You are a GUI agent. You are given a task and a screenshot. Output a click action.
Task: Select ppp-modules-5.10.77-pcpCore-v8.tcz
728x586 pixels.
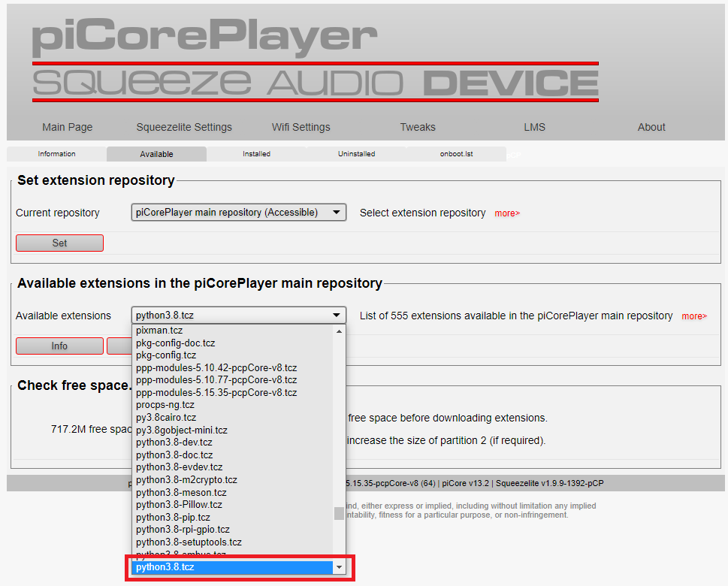[233, 380]
